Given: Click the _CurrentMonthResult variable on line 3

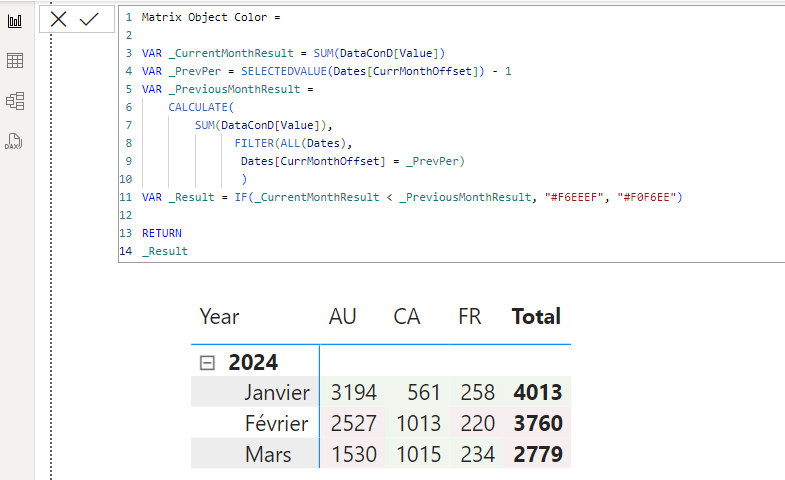Looking at the screenshot, I should point(231,53).
